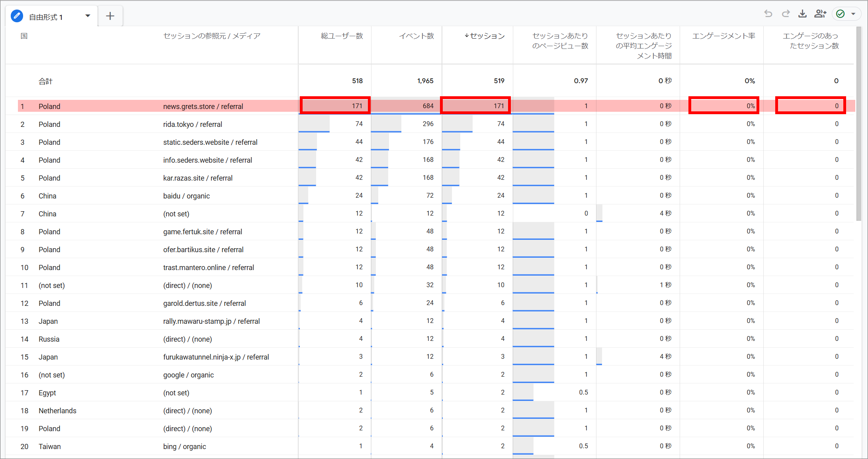
Task: Sort by 総ユーザー数 column header
Action: pos(342,36)
